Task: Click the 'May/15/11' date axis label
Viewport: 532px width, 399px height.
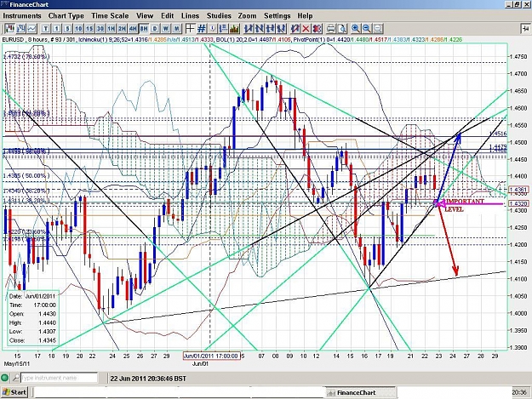Action: [17, 363]
